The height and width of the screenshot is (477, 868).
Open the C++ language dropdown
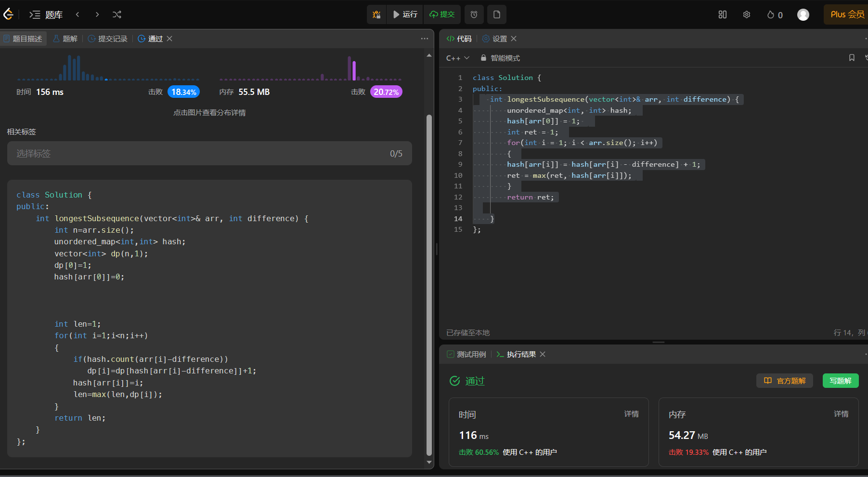pyautogui.click(x=457, y=58)
